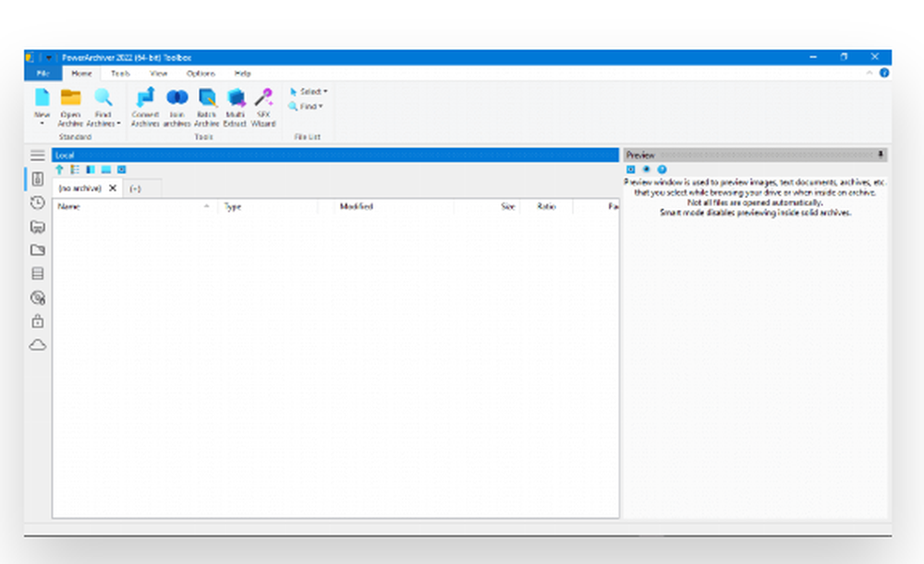Screen dimensions: 924x564
Task: Sort by the Ratio column header
Action: tap(546, 206)
